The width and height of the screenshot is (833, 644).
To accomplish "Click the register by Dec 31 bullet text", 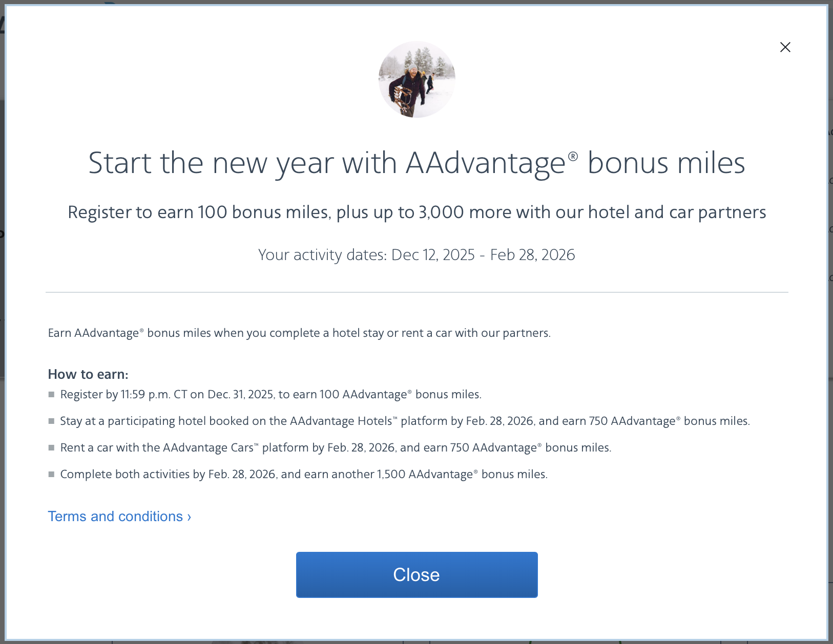I will 270,394.
